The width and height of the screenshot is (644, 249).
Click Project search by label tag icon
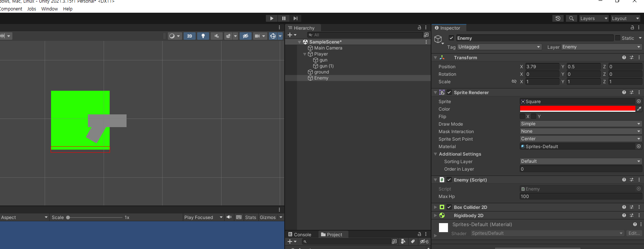pyautogui.click(x=413, y=241)
